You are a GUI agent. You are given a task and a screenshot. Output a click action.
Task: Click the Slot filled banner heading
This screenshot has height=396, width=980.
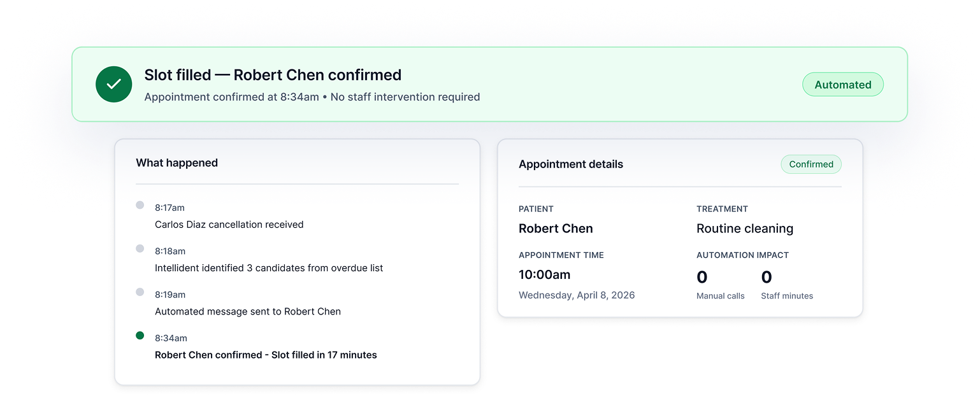pyautogui.click(x=273, y=75)
